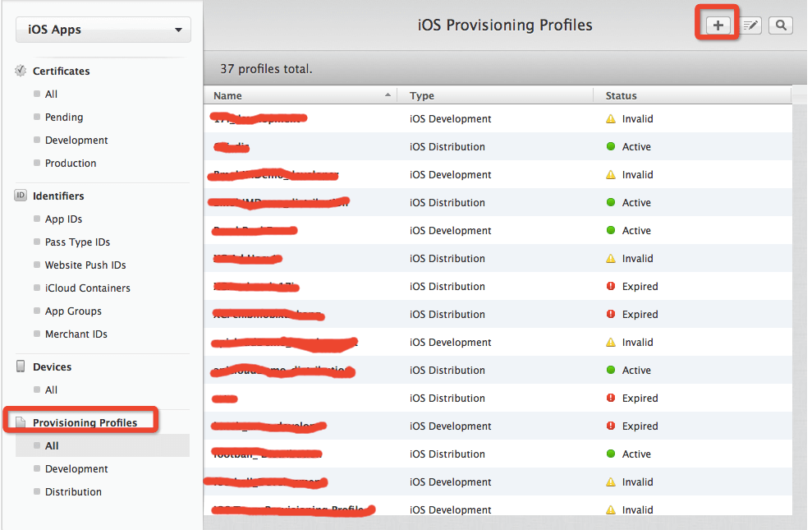
Task: Select Production under Certificates
Action: (71, 164)
